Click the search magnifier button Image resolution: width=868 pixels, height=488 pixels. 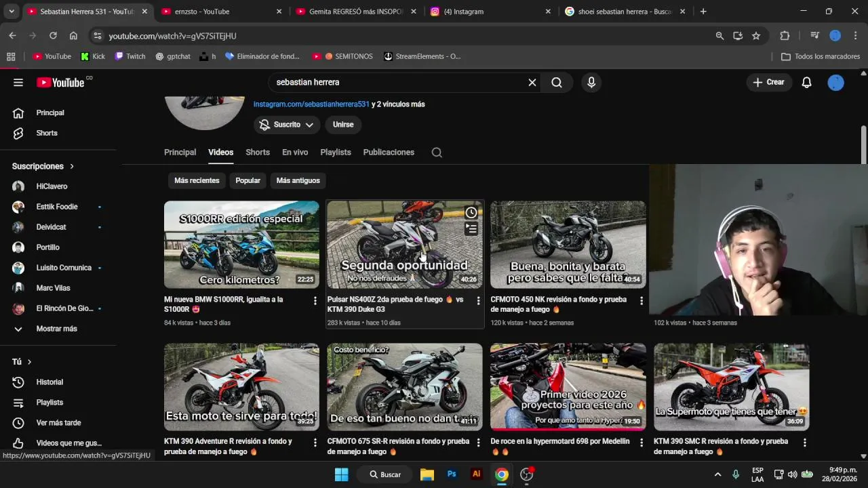(x=557, y=83)
